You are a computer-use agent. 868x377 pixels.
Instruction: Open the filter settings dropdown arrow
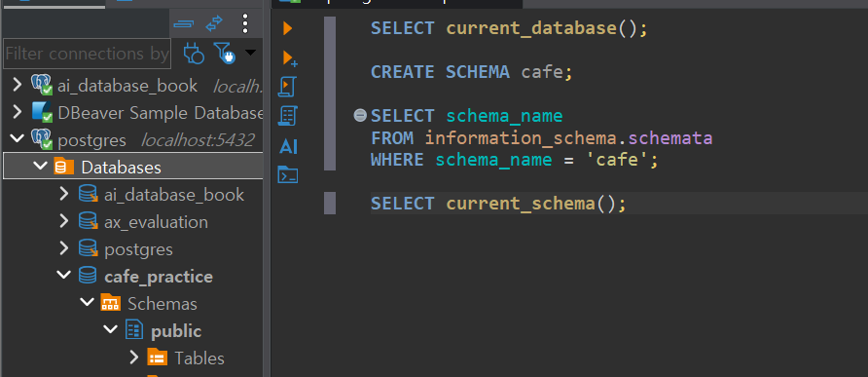(x=250, y=53)
